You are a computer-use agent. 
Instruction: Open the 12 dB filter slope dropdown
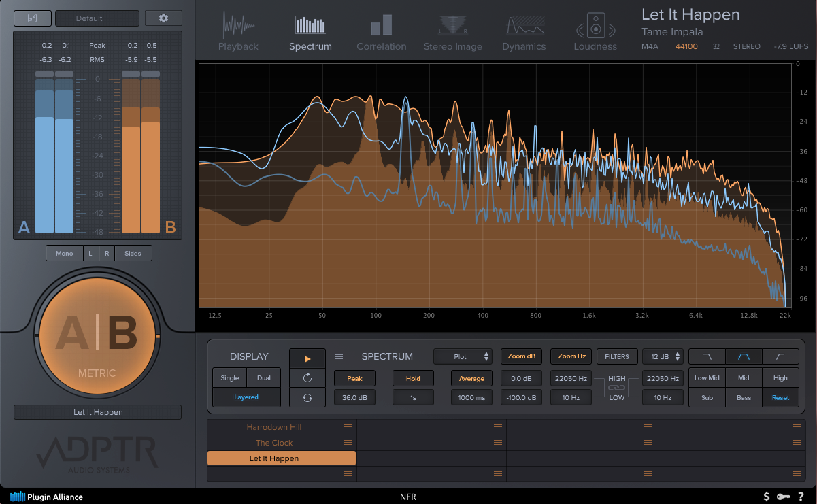663,356
